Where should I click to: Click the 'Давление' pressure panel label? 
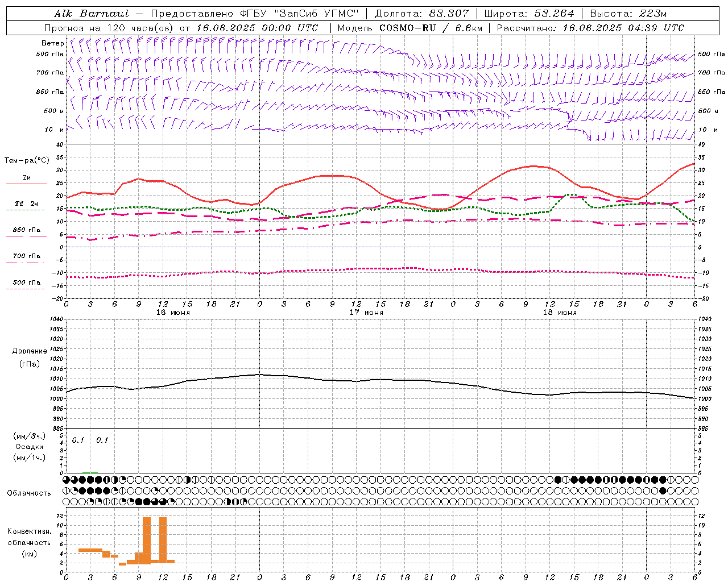[30, 351]
